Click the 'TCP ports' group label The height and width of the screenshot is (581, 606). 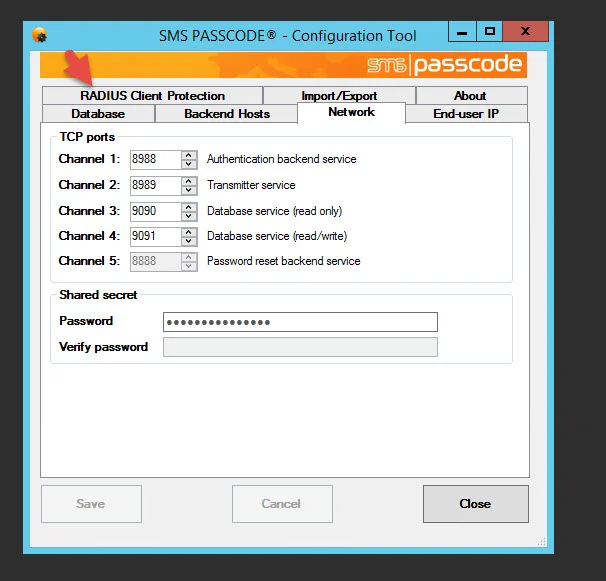87,137
